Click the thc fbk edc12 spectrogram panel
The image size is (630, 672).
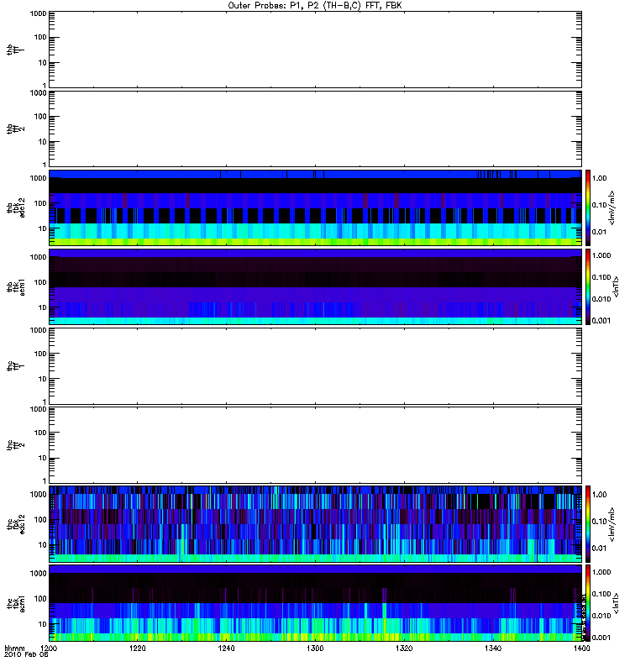(315, 524)
